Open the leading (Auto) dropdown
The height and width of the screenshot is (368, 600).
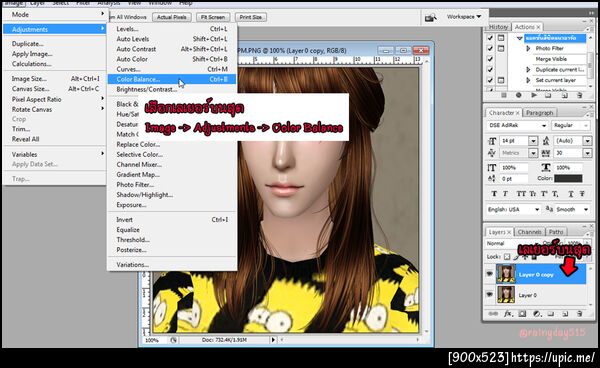[x=587, y=141]
